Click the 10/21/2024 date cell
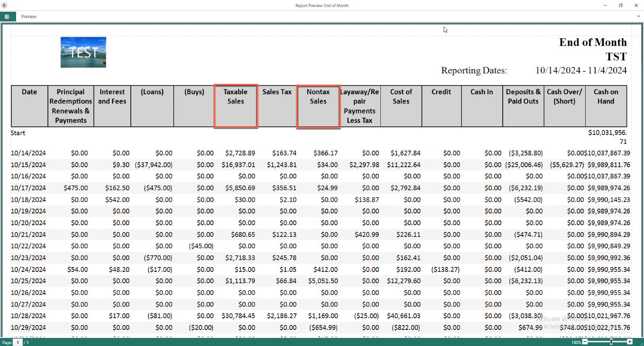The image size is (644, 346). (28, 234)
